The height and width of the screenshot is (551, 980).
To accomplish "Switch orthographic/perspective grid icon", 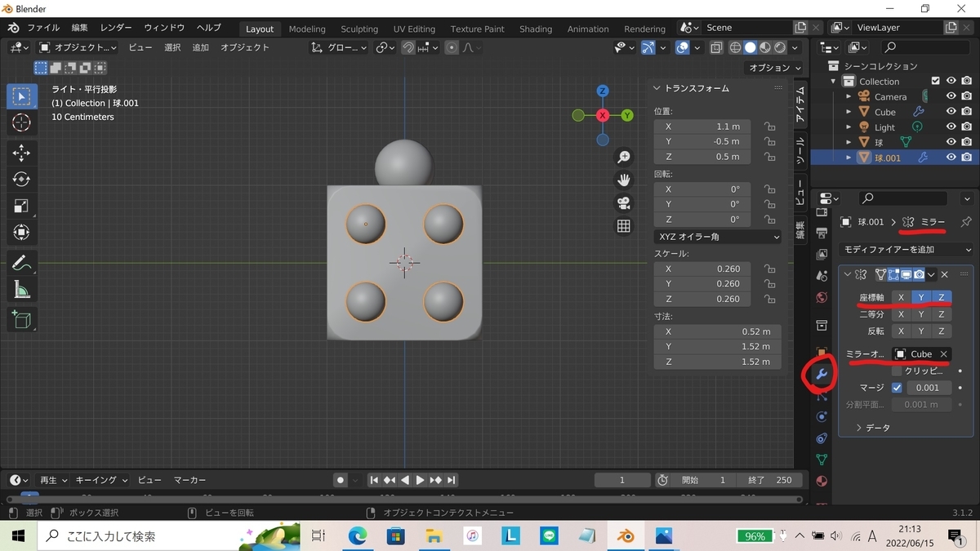I will [x=624, y=227].
